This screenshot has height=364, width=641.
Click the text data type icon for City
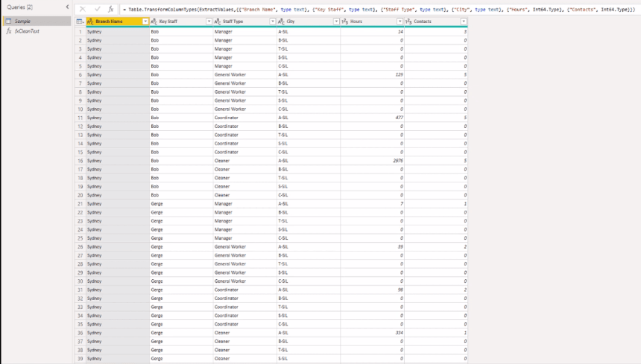(x=281, y=22)
